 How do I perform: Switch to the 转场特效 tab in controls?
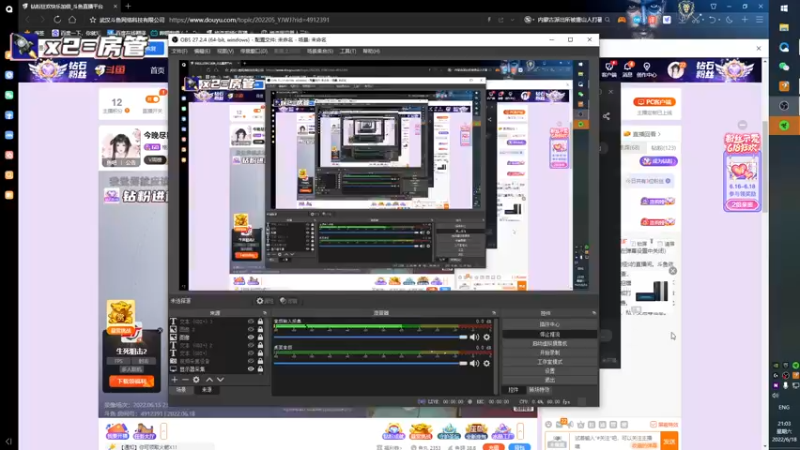pos(539,390)
